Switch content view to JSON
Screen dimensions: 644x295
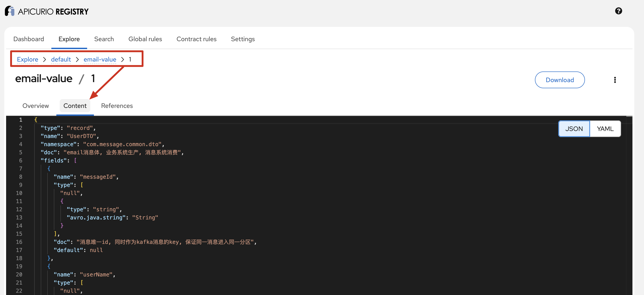(574, 129)
